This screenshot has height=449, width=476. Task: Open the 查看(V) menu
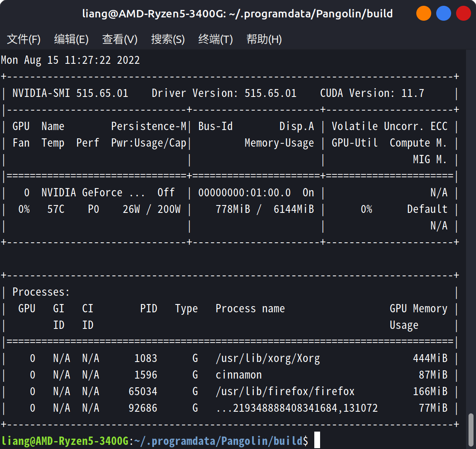[x=120, y=39]
